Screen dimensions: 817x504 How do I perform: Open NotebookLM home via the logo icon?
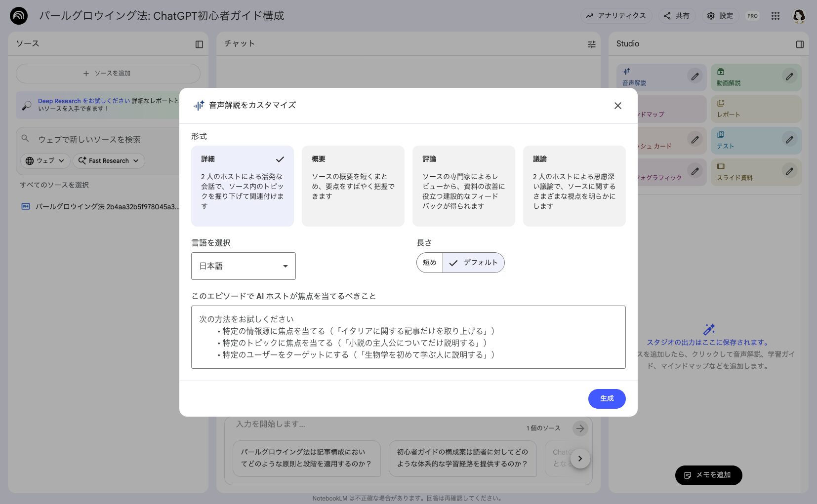[19, 15]
